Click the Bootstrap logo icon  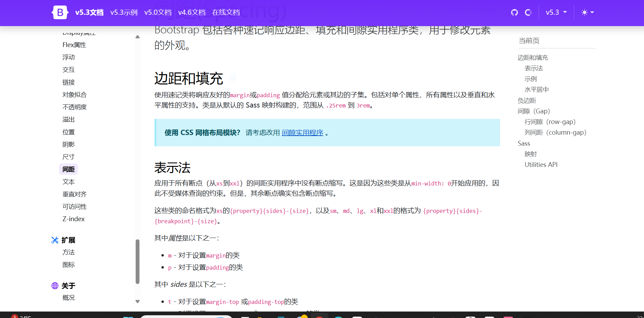[60, 12]
